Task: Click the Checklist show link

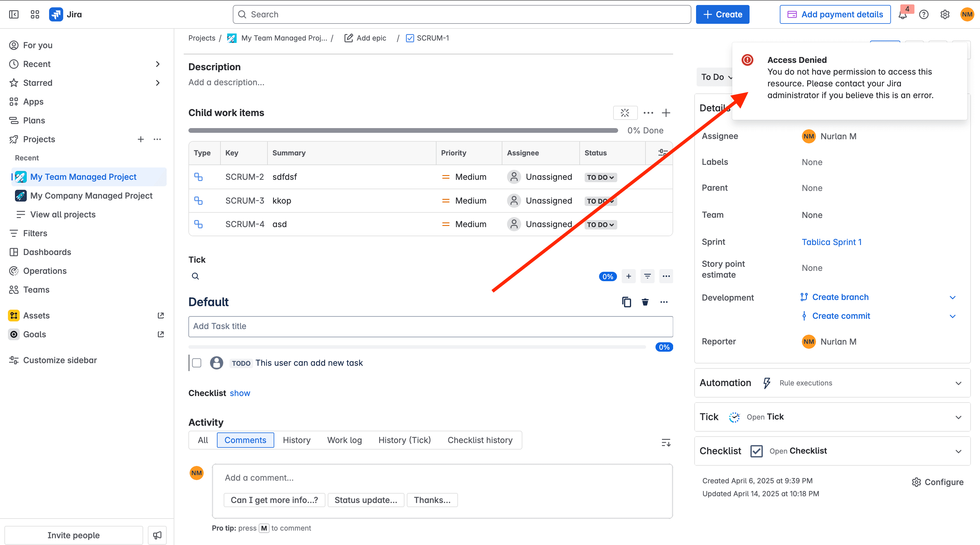Action: point(240,393)
